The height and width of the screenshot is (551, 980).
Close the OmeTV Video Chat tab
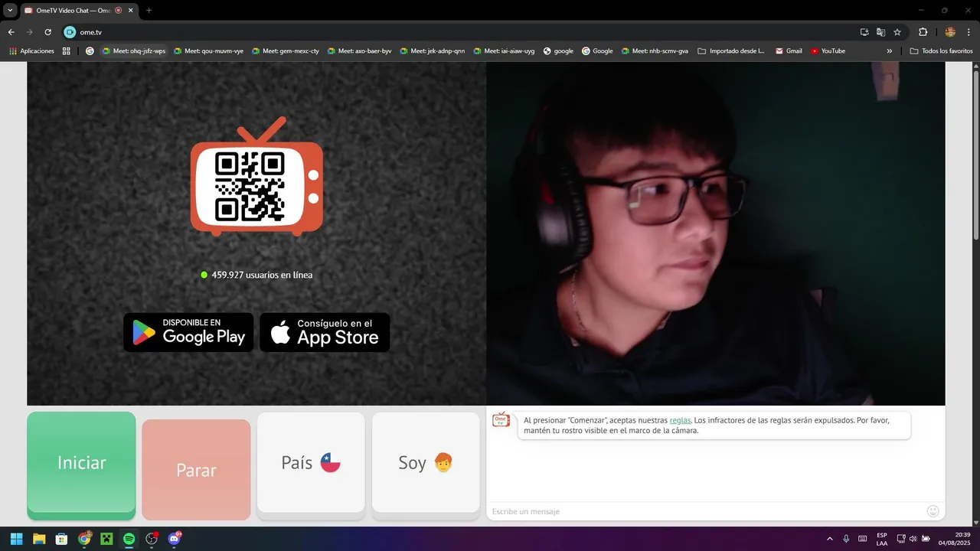131,10
